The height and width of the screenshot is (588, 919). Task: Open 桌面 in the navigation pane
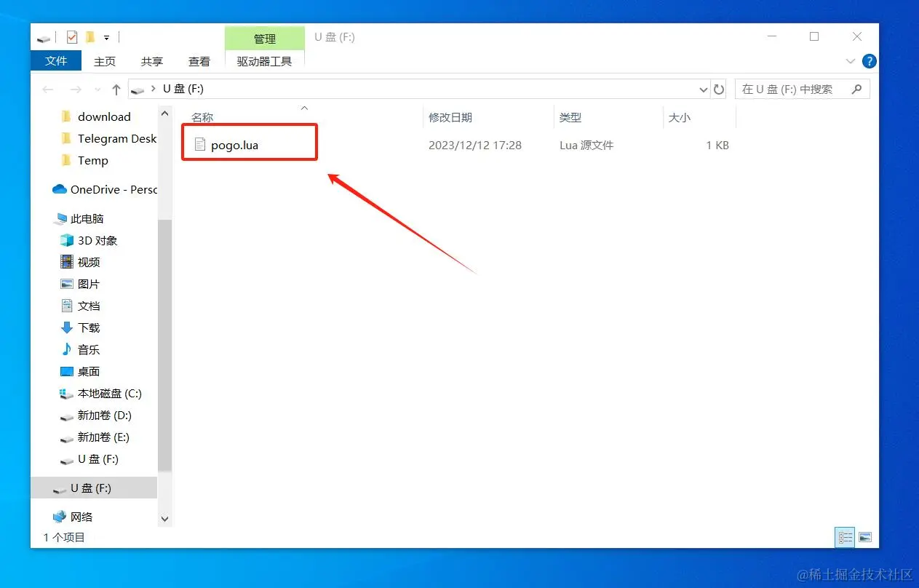89,371
